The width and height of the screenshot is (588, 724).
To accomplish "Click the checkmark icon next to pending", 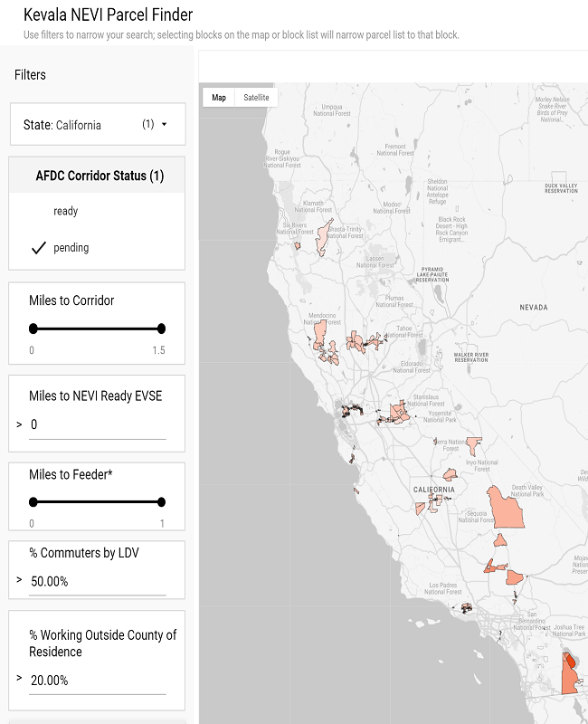I will click(x=39, y=247).
